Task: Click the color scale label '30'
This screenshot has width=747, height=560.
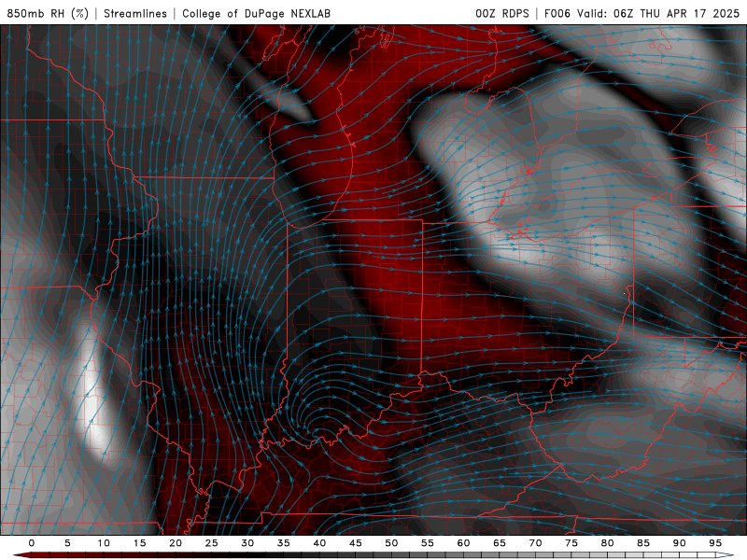Action: [x=247, y=543]
